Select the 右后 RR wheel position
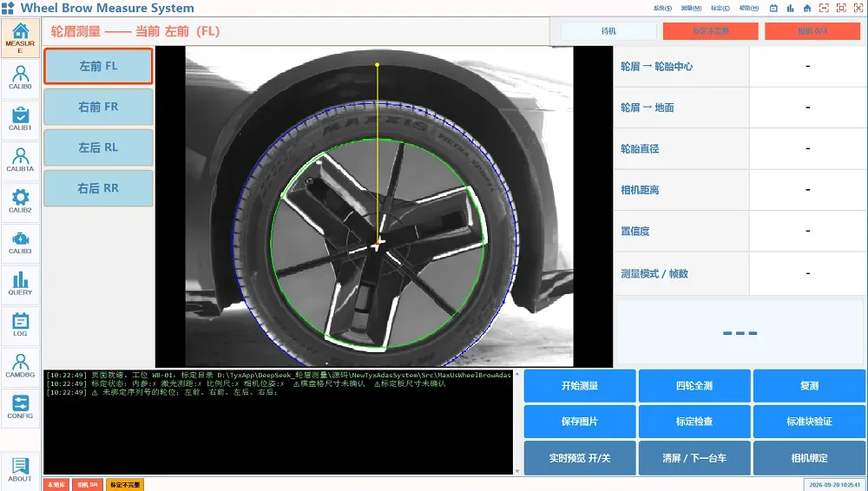Screen dimensions: 868x491 [99, 188]
